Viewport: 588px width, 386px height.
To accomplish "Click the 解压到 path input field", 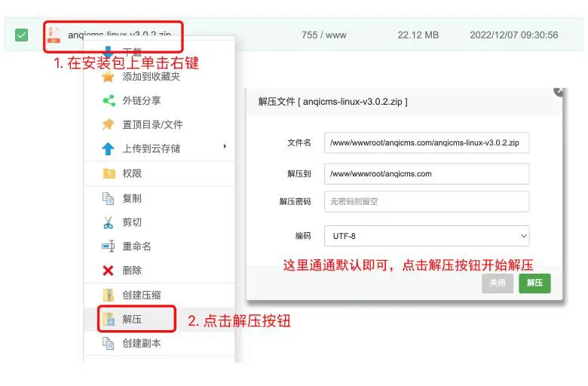I will point(427,173).
